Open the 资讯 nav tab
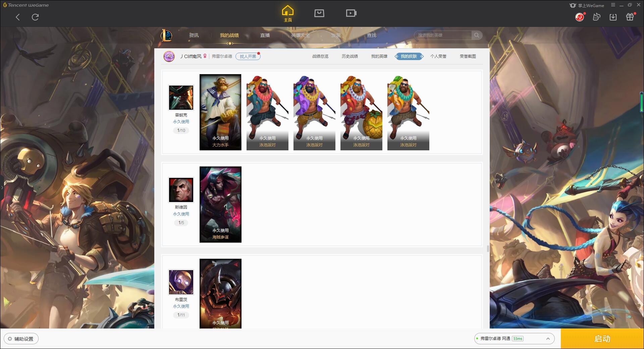Image resolution: width=644 pixels, height=349 pixels. tap(194, 35)
